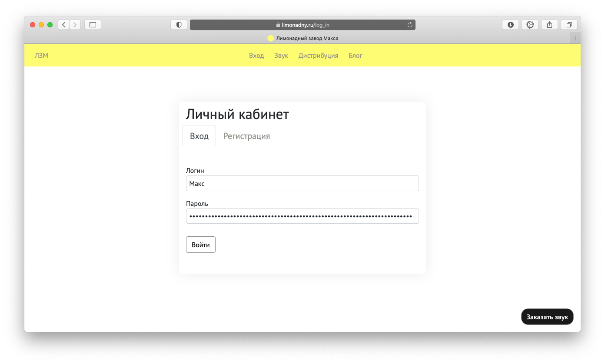Toggle the Safari sidebar button
Screen dimensions: 605x364
click(x=93, y=25)
